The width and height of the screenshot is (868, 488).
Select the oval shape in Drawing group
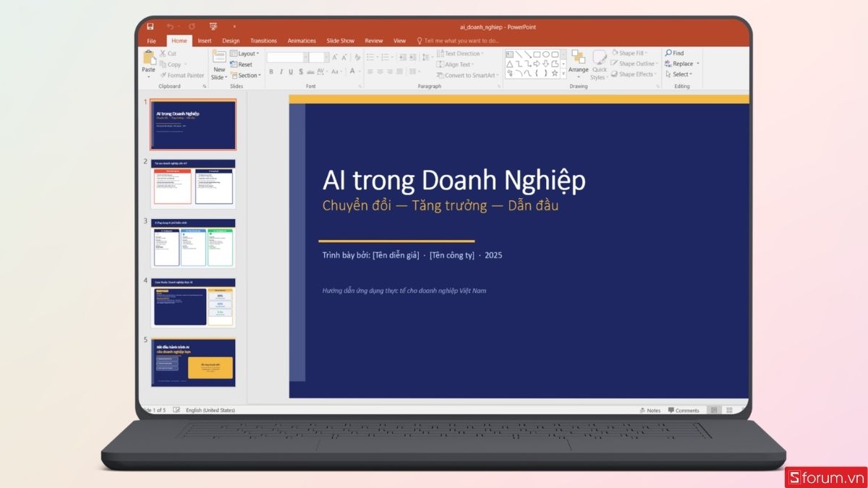546,53
